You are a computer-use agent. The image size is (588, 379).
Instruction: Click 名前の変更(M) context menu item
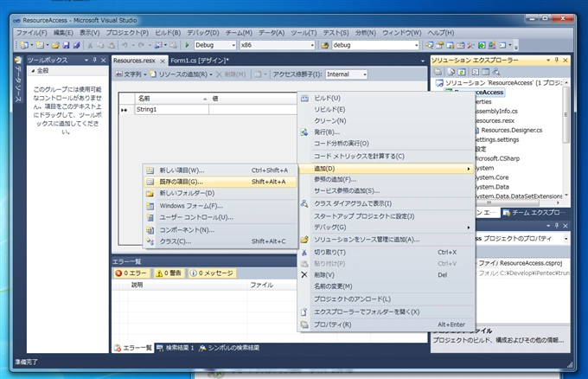tap(387, 286)
